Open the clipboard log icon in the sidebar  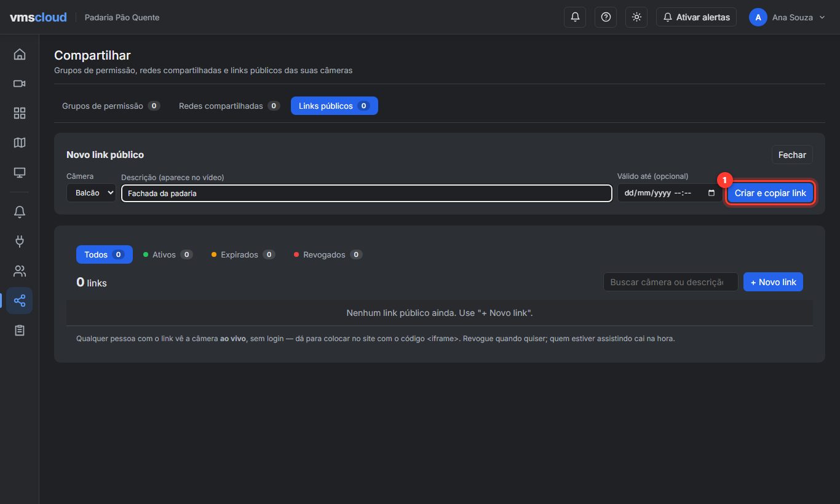(x=20, y=330)
